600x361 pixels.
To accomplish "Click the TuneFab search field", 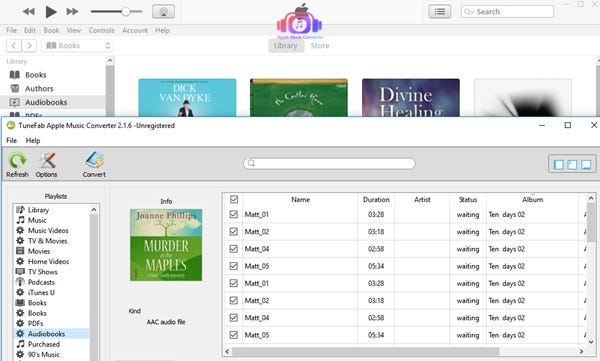I will click(329, 163).
